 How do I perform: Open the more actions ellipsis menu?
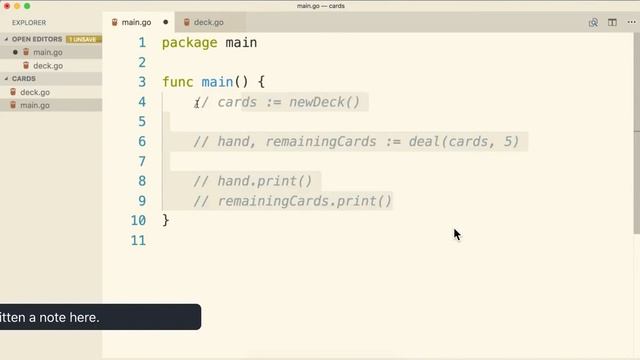coord(631,22)
